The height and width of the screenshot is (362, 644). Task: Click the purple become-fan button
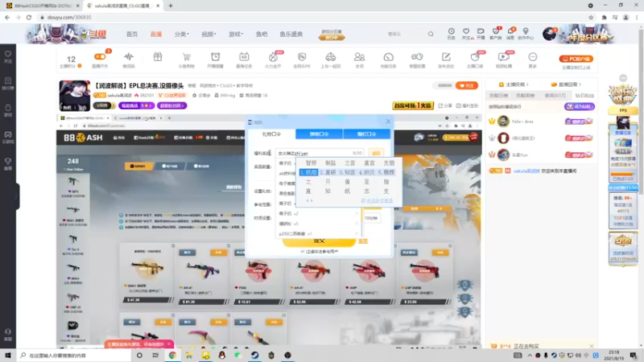579,106
